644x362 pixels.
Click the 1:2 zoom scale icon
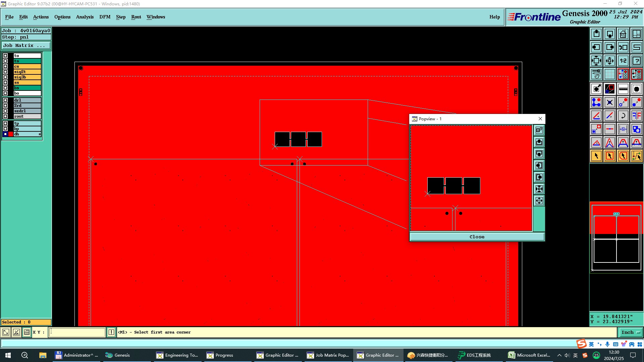(x=623, y=61)
